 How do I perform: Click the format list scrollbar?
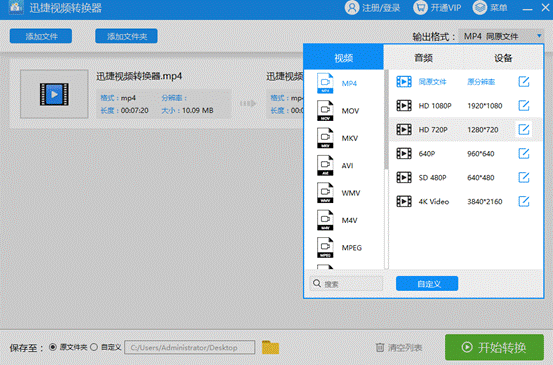(387, 120)
